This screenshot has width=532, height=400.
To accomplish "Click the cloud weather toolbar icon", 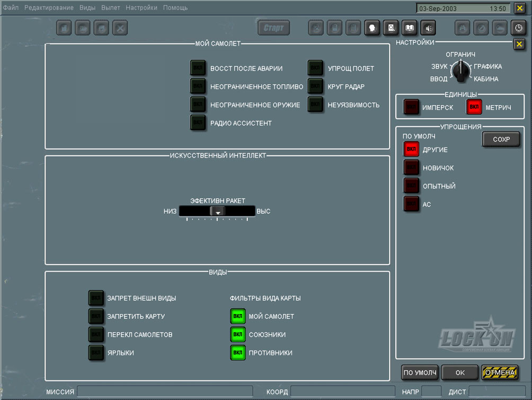I will pyautogui.click(x=500, y=28).
